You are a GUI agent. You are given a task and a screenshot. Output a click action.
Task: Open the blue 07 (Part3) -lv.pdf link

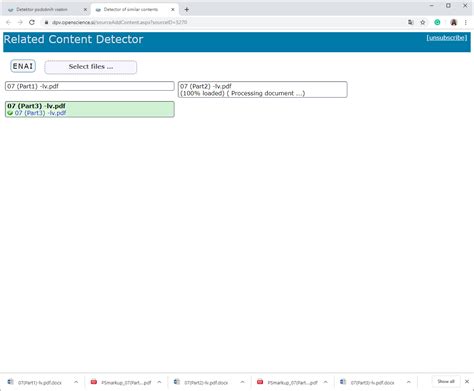point(40,113)
